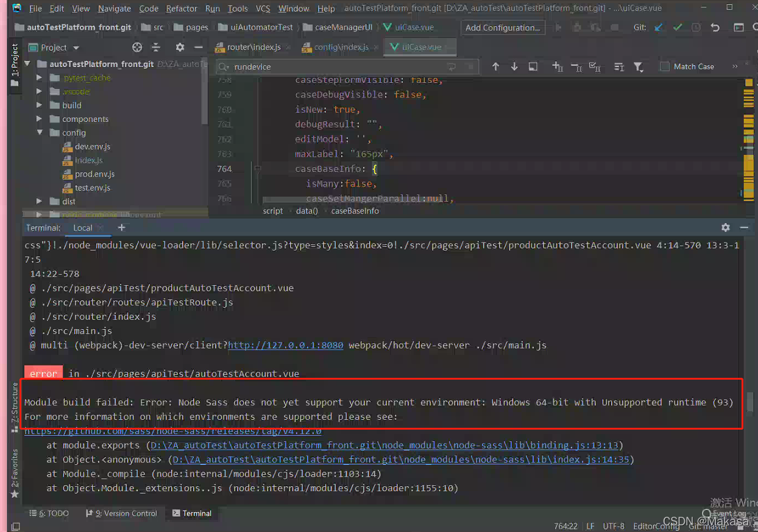Open 9: Version Control tab
Screen dimensions: 758x532
pos(121,514)
